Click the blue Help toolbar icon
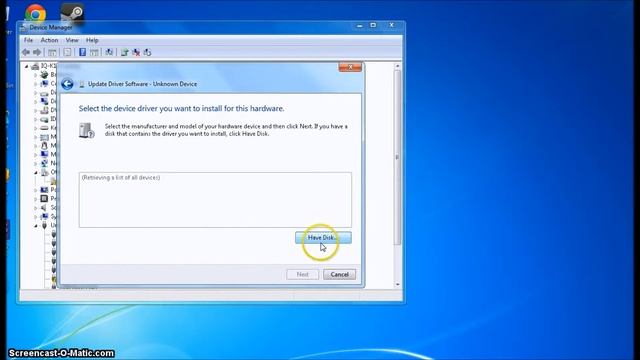Image resolution: width=640 pixels, height=360 pixels. [x=82, y=52]
